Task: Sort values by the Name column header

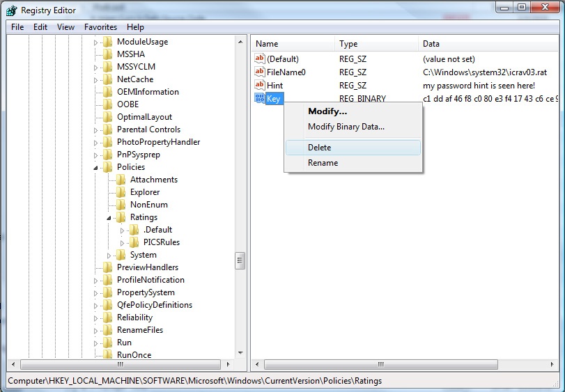Action: point(293,44)
